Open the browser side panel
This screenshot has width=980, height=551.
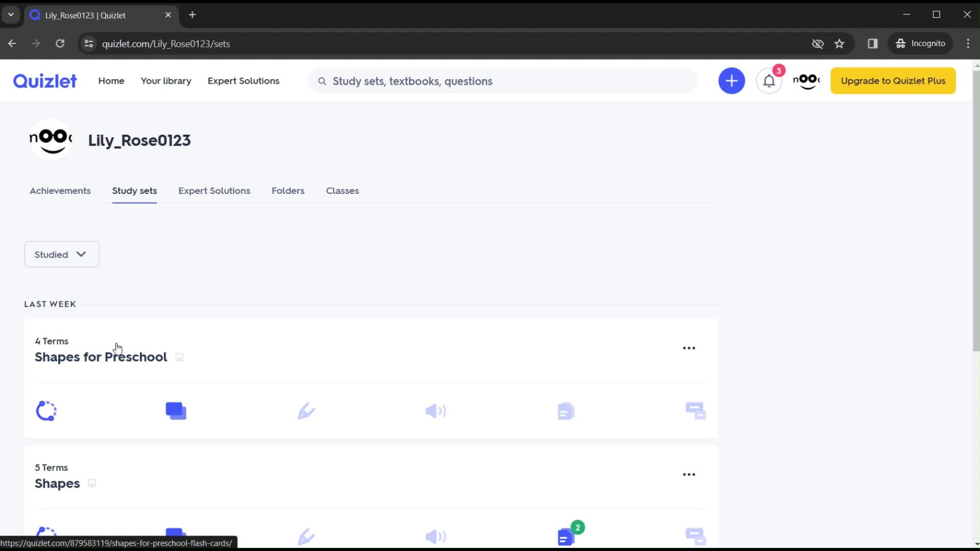873,44
